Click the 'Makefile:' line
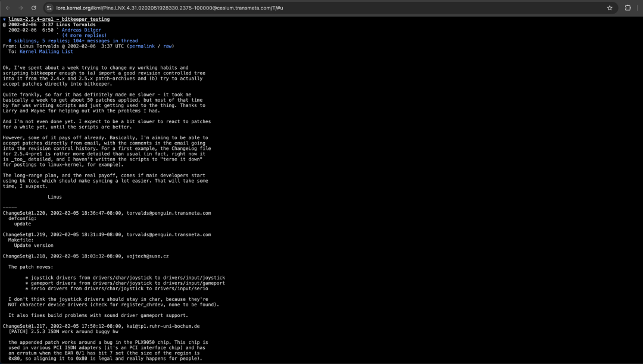Image resolution: width=643 pixels, height=364 pixels. tap(21, 240)
